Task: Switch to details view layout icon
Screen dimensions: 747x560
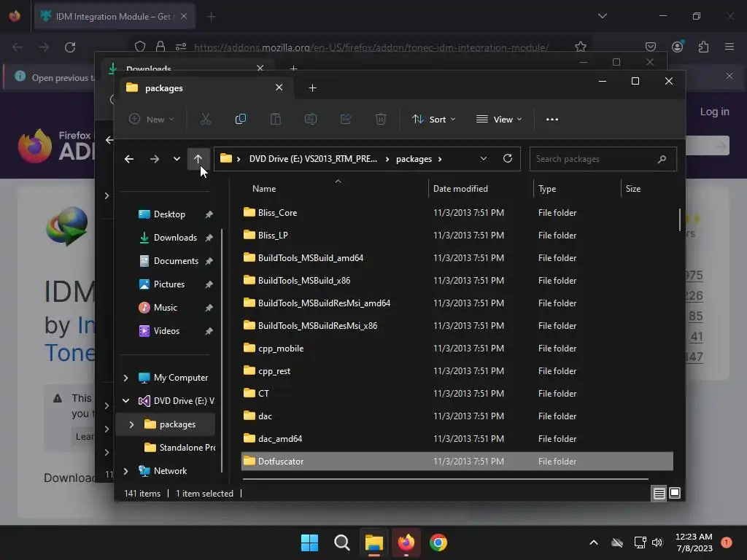Action: pyautogui.click(x=659, y=494)
